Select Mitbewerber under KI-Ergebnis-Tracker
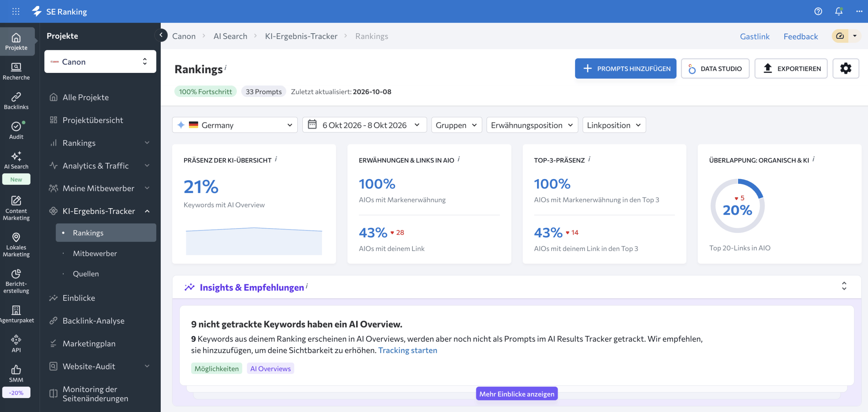 [x=95, y=253]
